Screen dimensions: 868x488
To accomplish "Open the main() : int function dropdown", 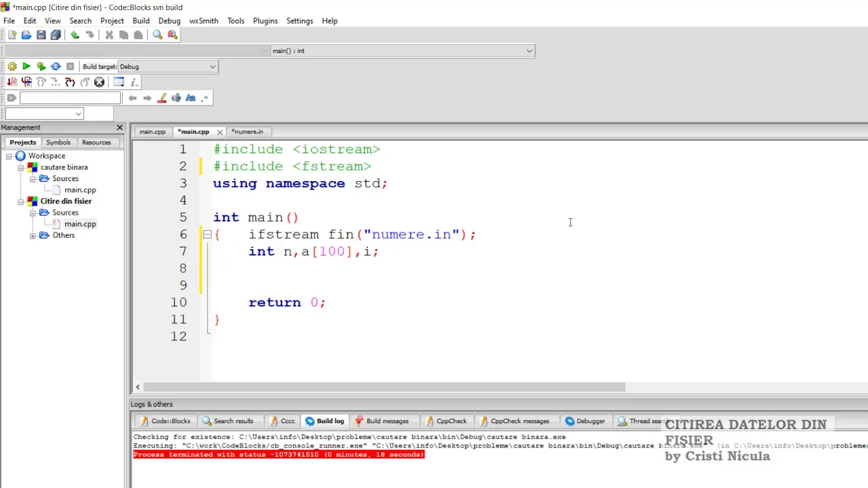I will tap(402, 51).
